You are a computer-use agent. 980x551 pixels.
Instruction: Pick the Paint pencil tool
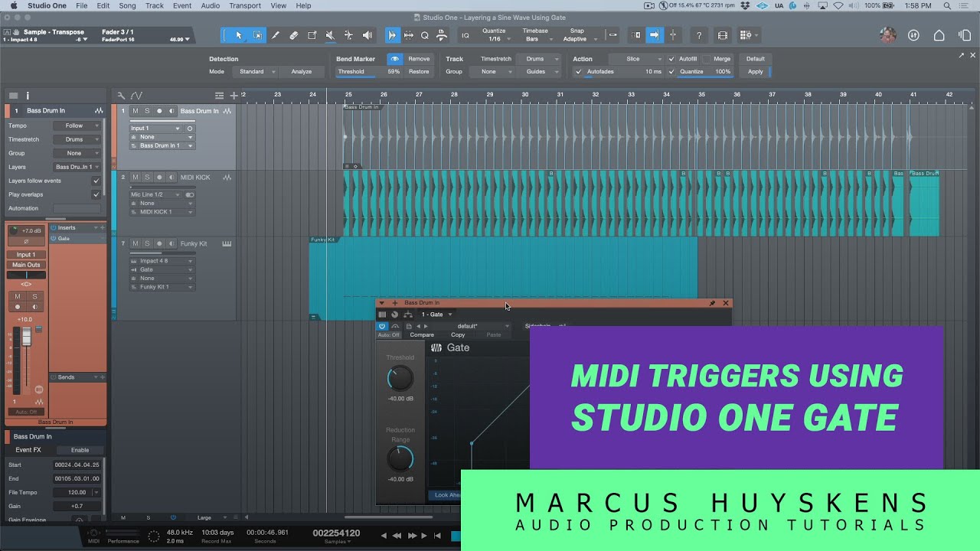click(276, 35)
